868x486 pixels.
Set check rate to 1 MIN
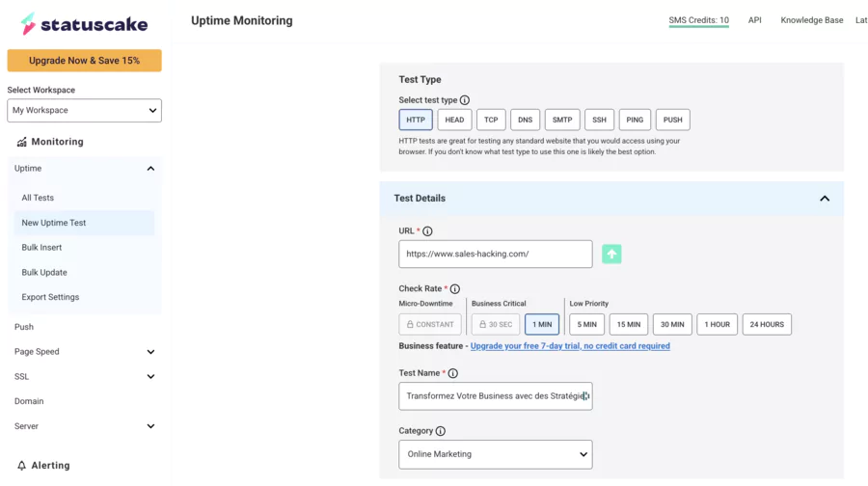point(542,324)
